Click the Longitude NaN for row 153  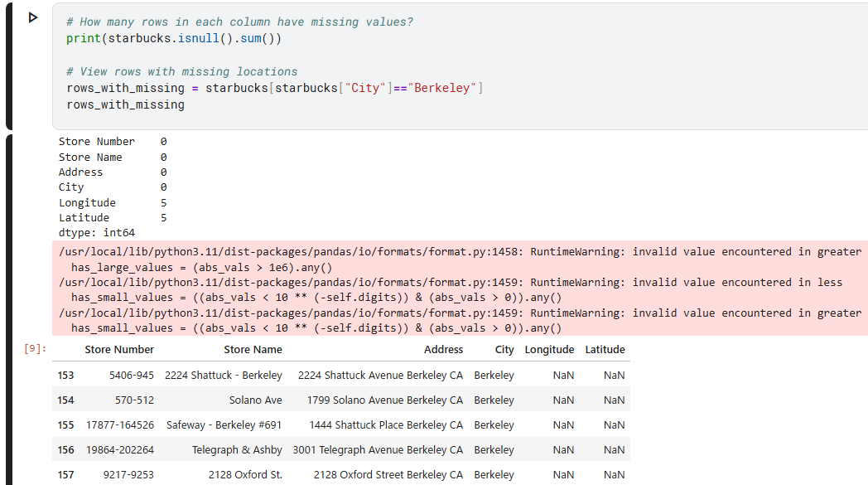(563, 376)
